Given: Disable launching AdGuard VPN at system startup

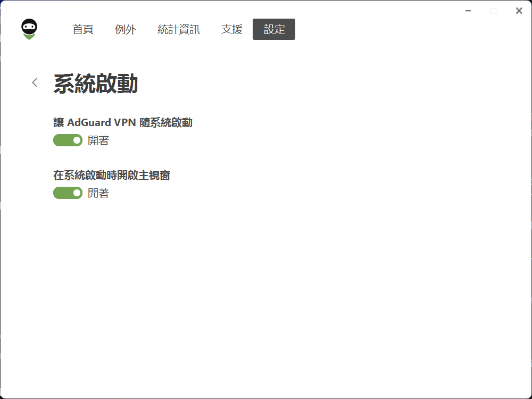Looking at the screenshot, I should coord(68,140).
